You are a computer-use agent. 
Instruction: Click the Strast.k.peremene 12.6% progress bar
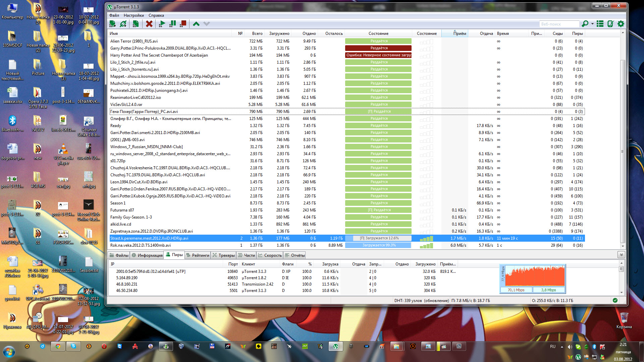(378, 238)
